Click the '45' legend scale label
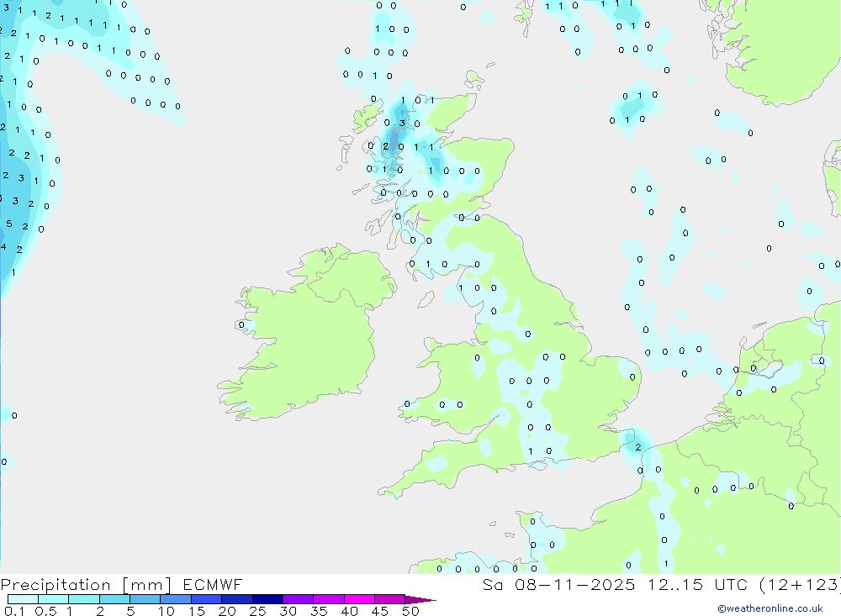The height and width of the screenshot is (616, 841). coord(380,611)
